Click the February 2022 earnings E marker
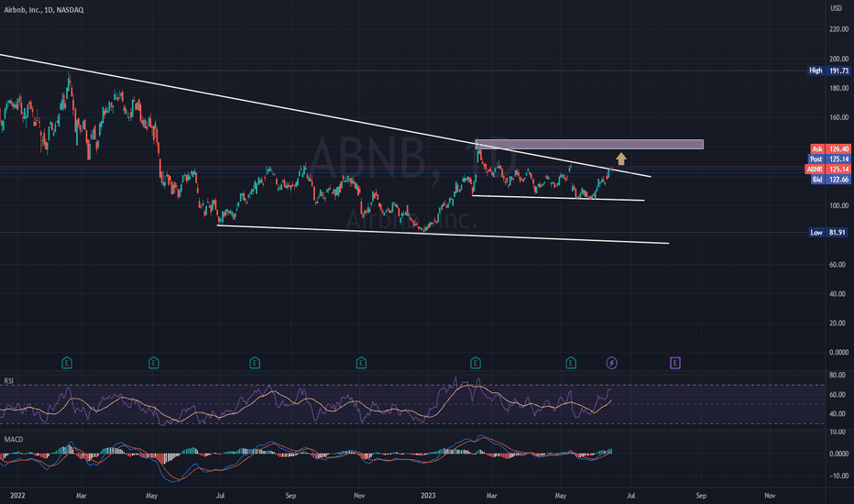Image resolution: width=854 pixels, height=504 pixels. point(67,363)
